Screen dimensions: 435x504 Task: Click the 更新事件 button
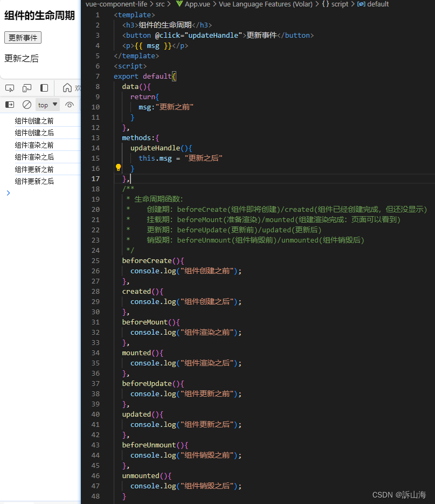22,37
